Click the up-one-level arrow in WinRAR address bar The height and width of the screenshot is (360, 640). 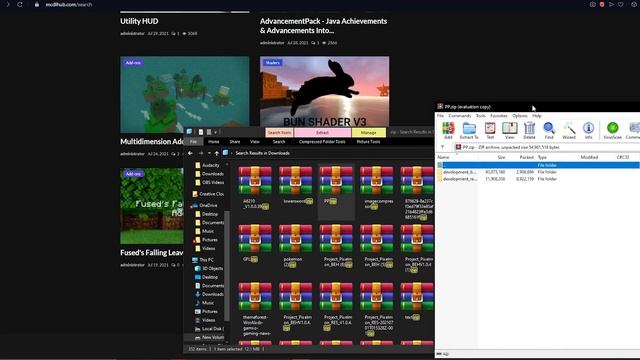point(442,147)
